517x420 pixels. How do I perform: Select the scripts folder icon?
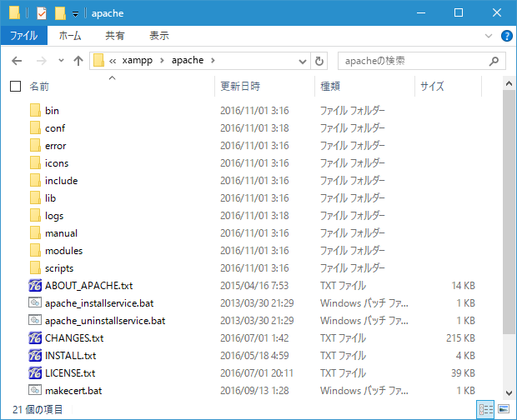[35, 267]
